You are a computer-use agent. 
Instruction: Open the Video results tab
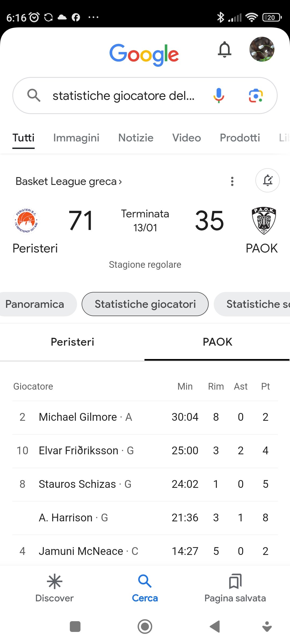pos(187,138)
